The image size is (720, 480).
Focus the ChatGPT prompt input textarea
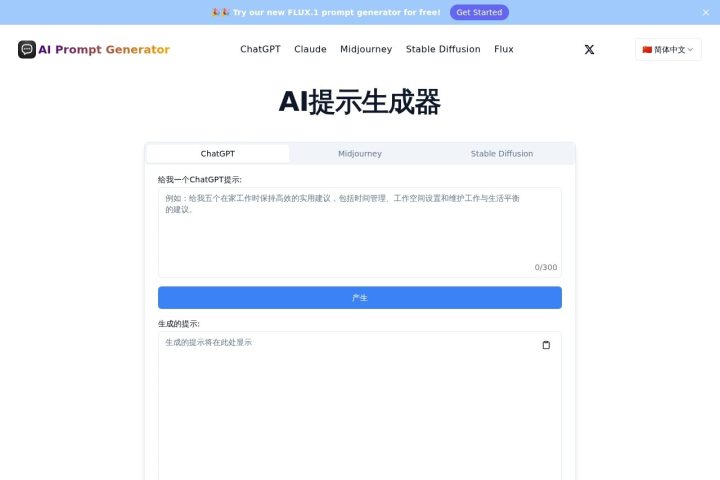pyautogui.click(x=360, y=232)
